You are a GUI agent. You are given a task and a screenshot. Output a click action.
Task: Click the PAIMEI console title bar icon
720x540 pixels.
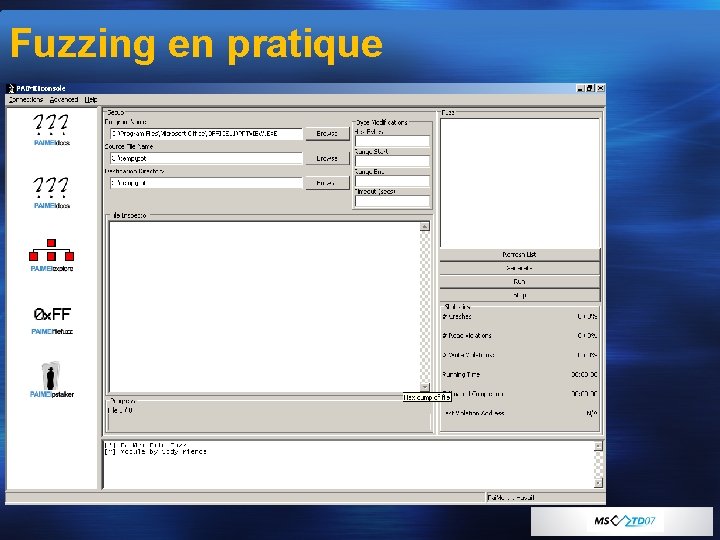(11, 88)
